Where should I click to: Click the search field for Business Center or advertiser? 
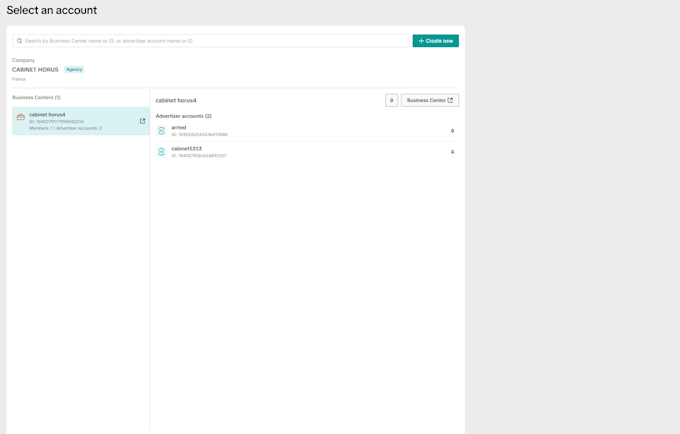coord(211,41)
